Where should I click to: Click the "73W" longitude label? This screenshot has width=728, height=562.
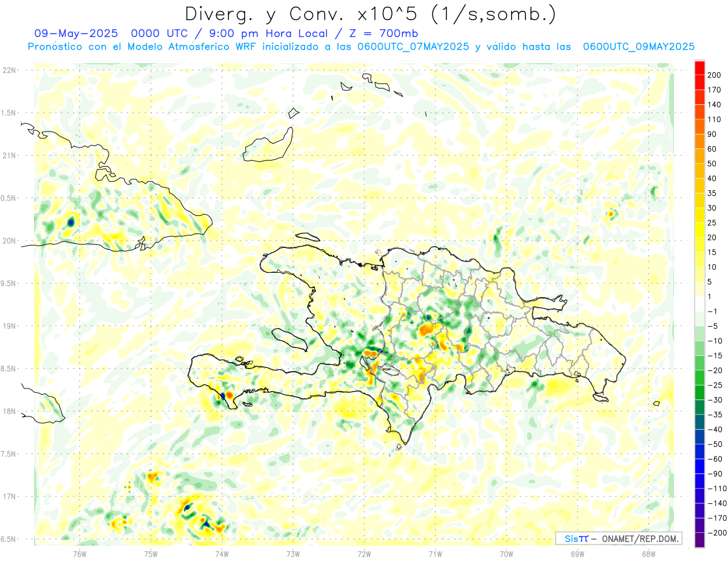(x=293, y=554)
